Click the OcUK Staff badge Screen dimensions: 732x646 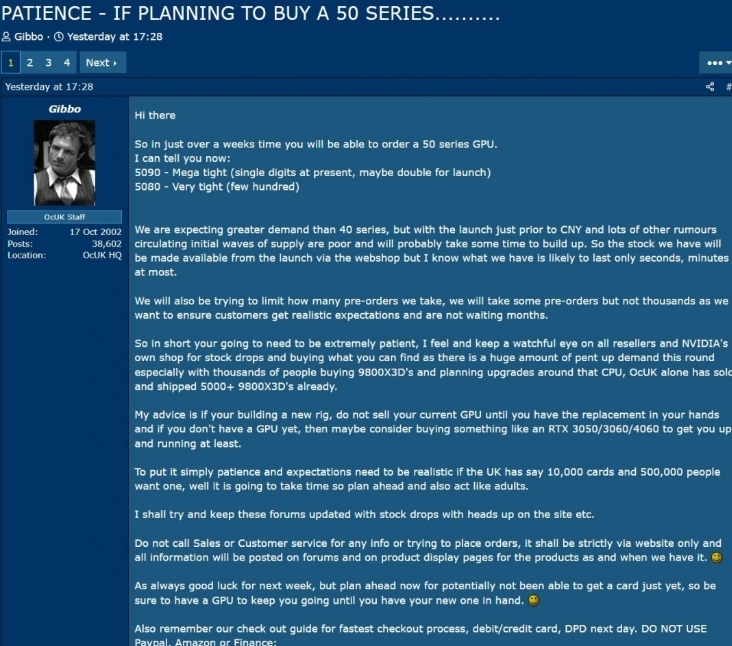pos(64,217)
